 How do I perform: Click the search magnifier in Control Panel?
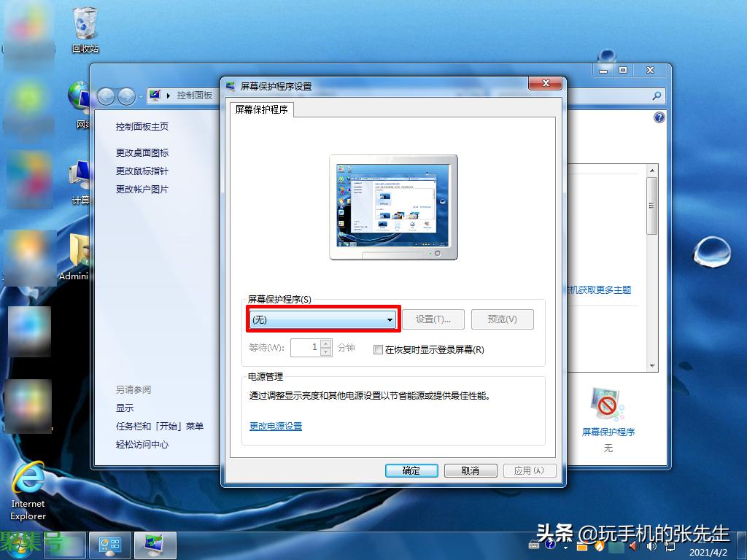pos(657,96)
